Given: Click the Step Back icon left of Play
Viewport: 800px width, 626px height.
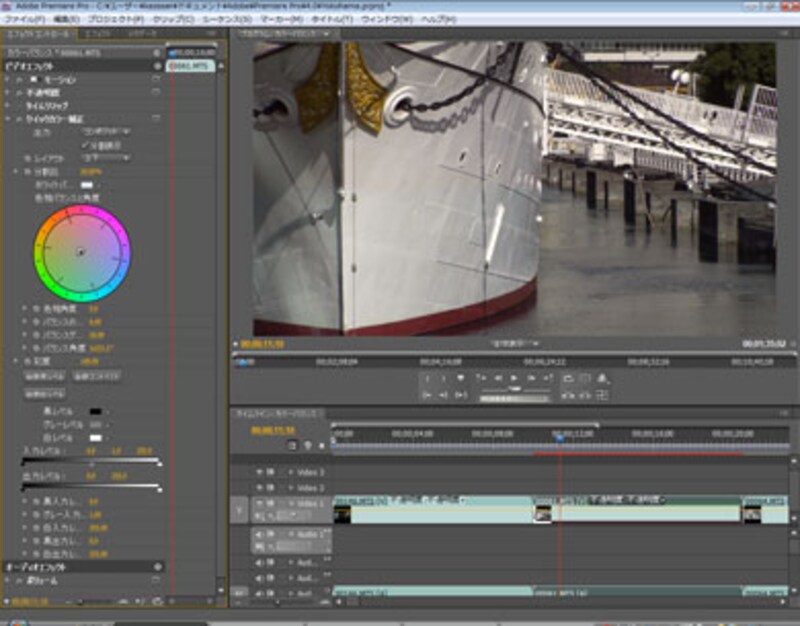Looking at the screenshot, I should pos(497,378).
